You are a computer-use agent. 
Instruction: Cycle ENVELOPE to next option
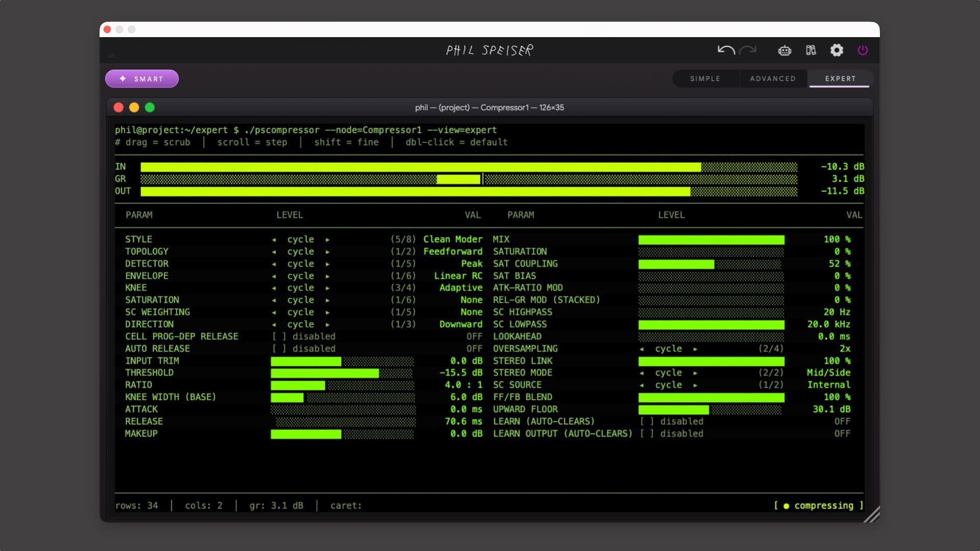[x=328, y=276]
